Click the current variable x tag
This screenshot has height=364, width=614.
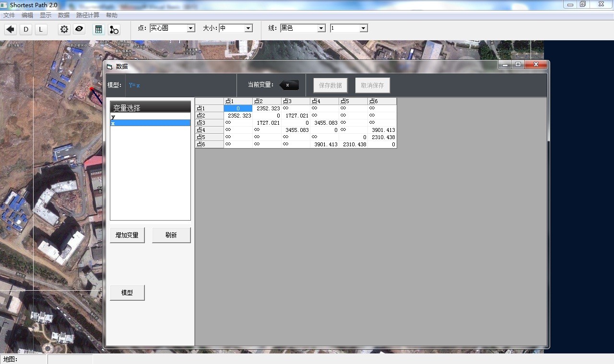(289, 85)
